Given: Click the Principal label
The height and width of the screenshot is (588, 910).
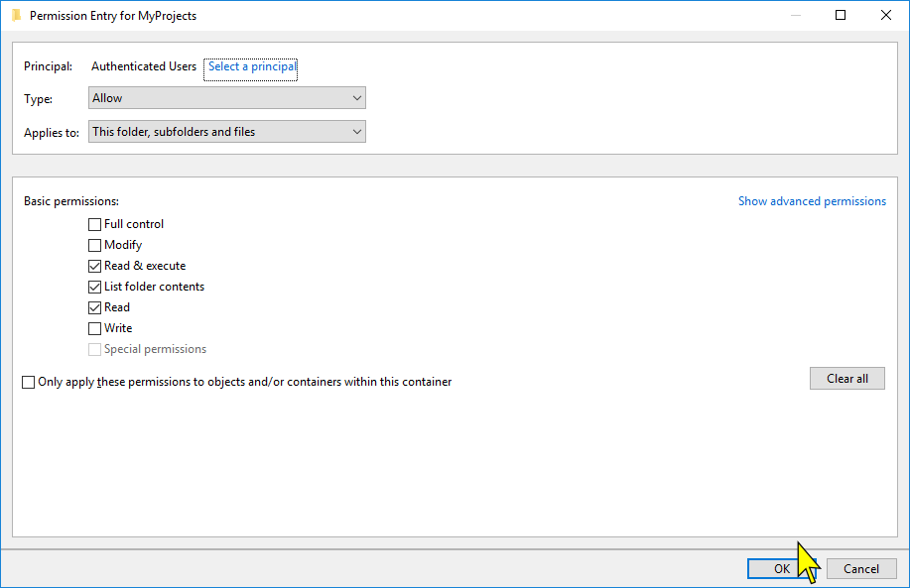Looking at the screenshot, I should point(49,66).
